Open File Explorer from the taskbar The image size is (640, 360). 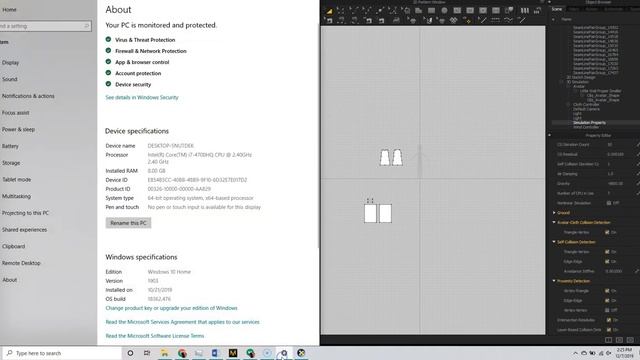click(x=164, y=353)
